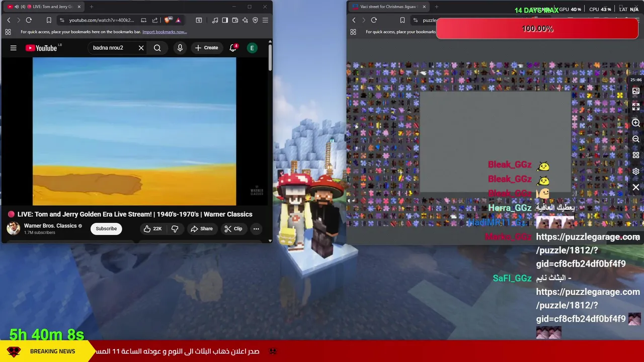This screenshot has height=362, width=644.
Task: Click 'BREAKING NEWS' ticker label
Action: coord(52,351)
